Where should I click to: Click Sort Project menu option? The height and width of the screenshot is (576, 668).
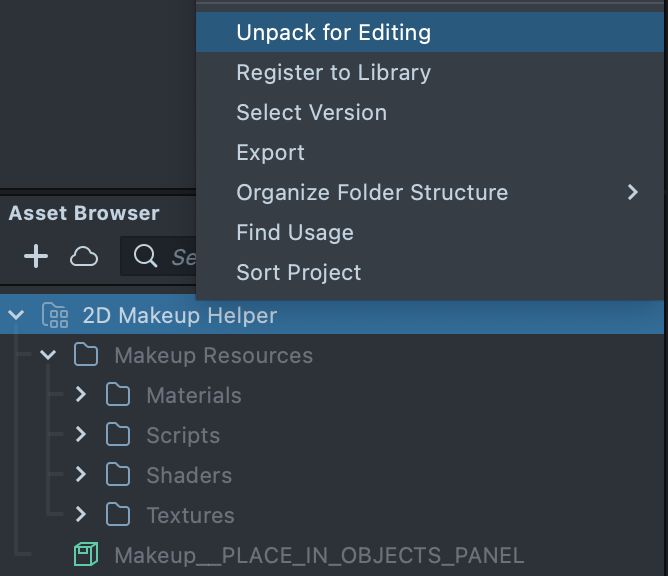click(299, 273)
